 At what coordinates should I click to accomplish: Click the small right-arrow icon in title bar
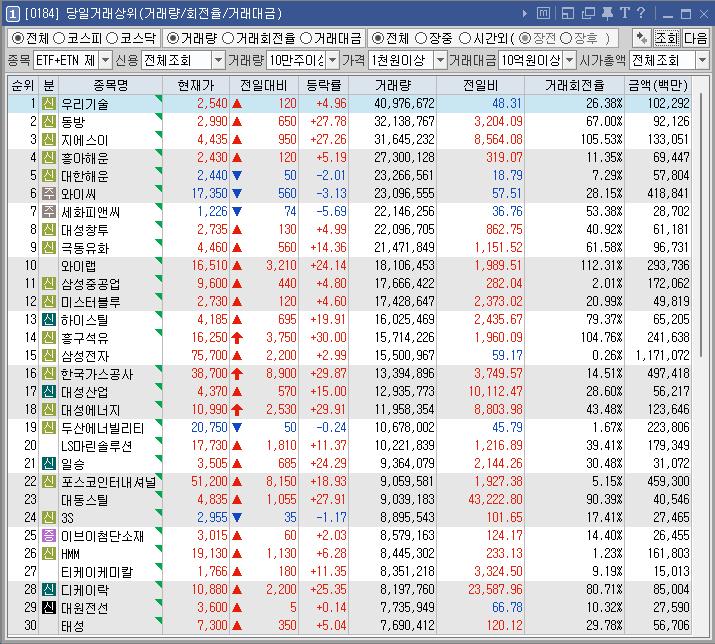point(525,14)
